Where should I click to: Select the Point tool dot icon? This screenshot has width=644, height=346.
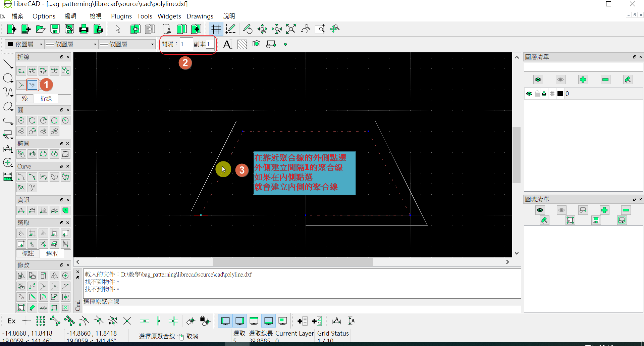[285, 44]
